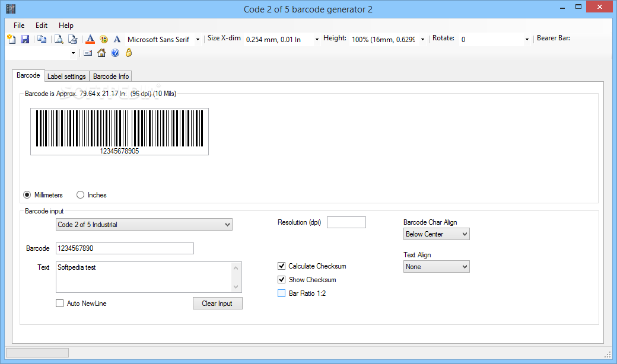This screenshot has height=364, width=617.
Task: Minimize the barcode generator window
Action: pos(562,7)
